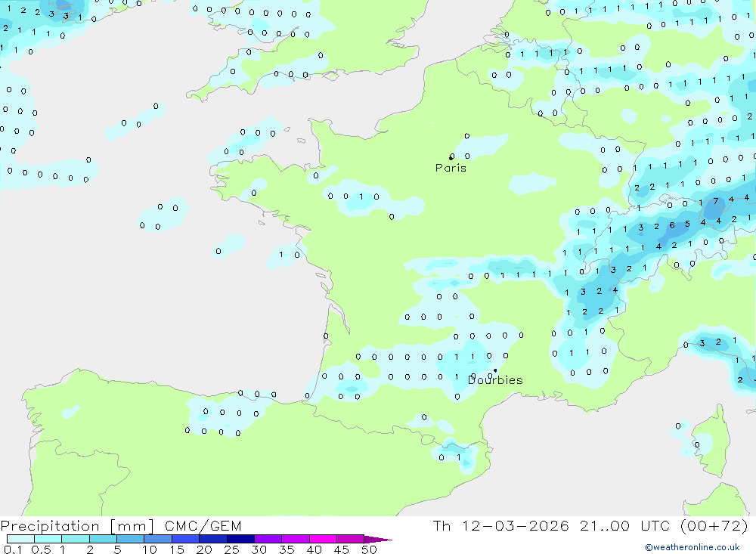Click the precipitation value '7' on the map

[716, 200]
